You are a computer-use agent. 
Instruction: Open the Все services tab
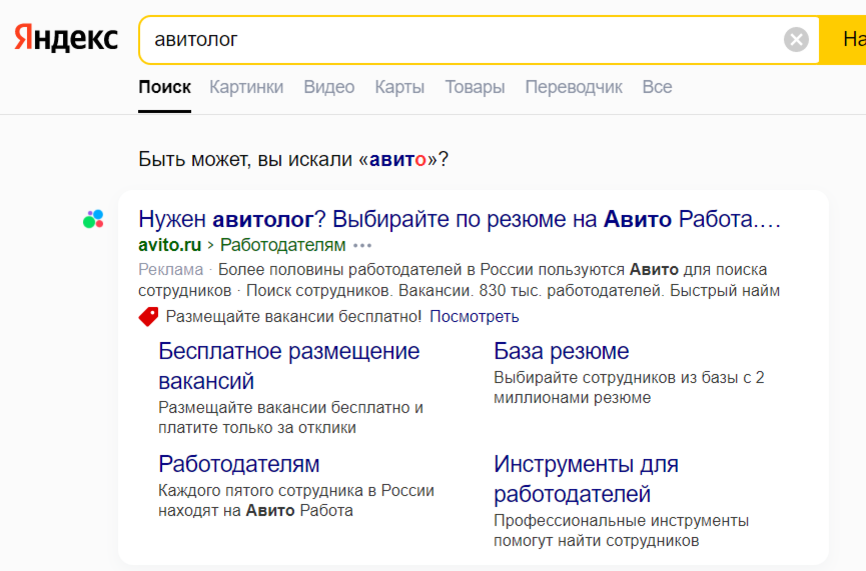click(x=657, y=87)
